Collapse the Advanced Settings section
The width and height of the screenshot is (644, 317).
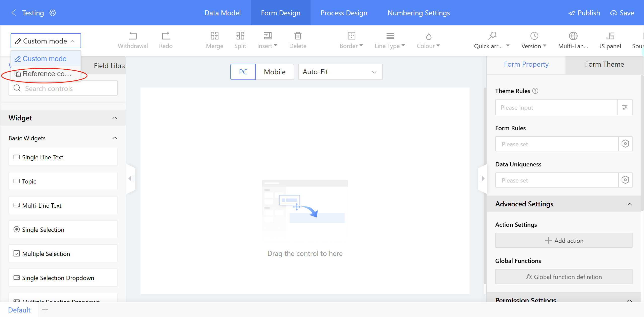tap(629, 204)
